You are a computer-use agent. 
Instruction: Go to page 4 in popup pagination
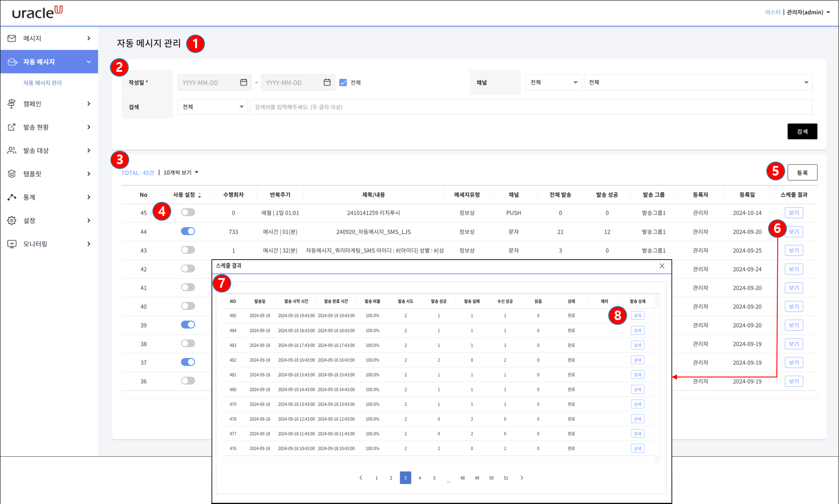click(419, 478)
